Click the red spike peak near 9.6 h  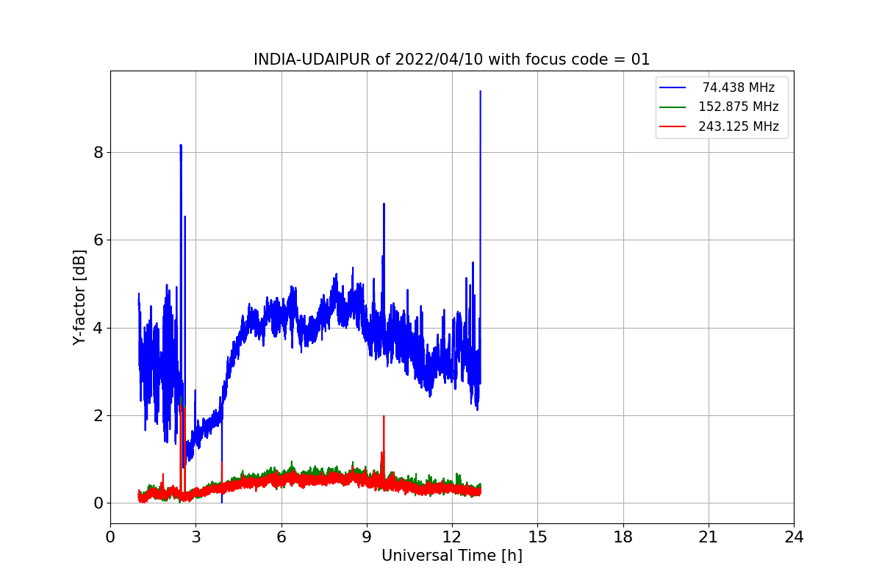pos(384,417)
